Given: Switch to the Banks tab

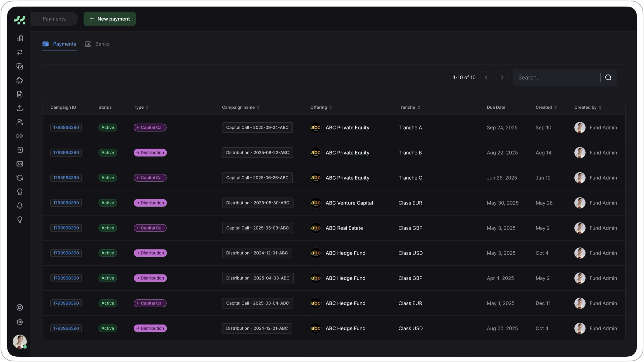Looking at the screenshot, I should 97,44.
